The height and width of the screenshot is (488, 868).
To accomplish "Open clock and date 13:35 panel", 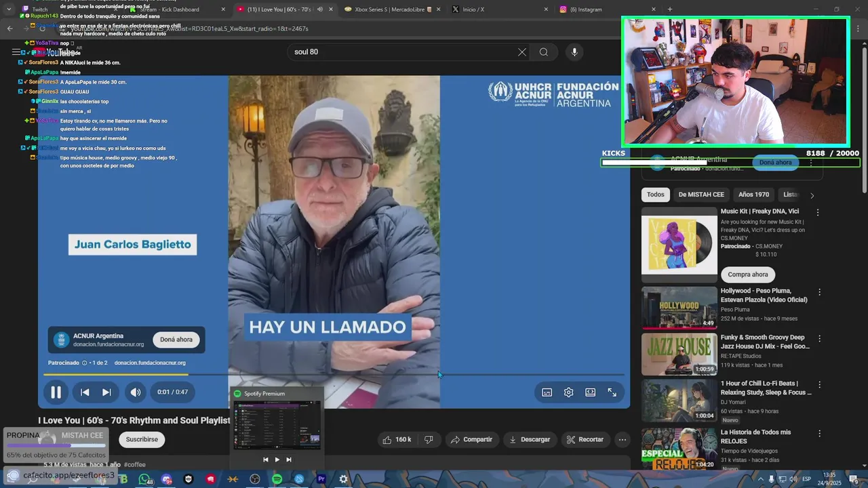I will pos(829,479).
